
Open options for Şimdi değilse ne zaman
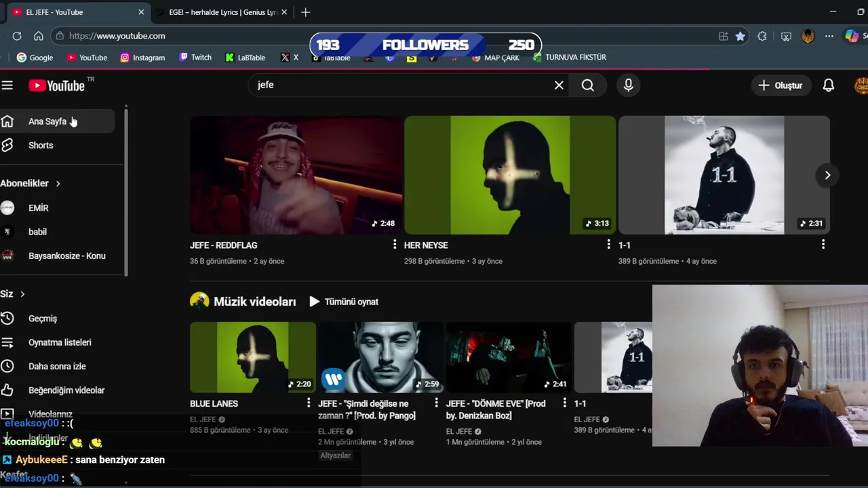click(x=436, y=403)
